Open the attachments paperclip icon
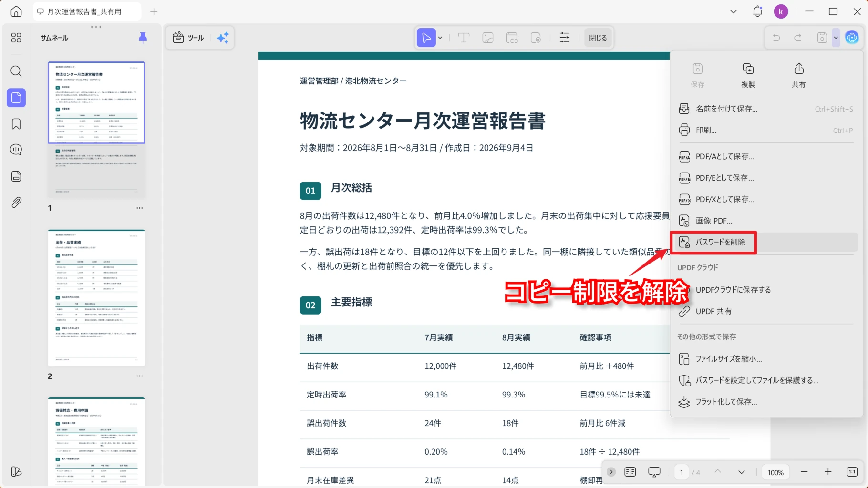 (x=16, y=202)
